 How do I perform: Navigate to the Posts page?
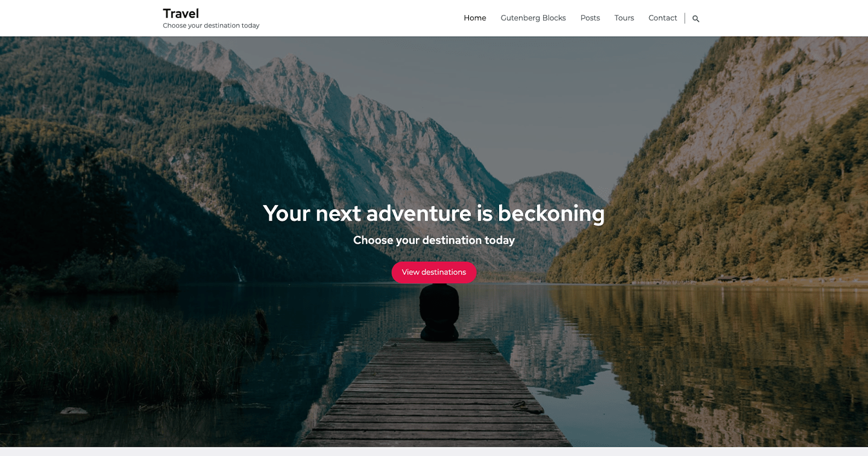[x=590, y=18]
